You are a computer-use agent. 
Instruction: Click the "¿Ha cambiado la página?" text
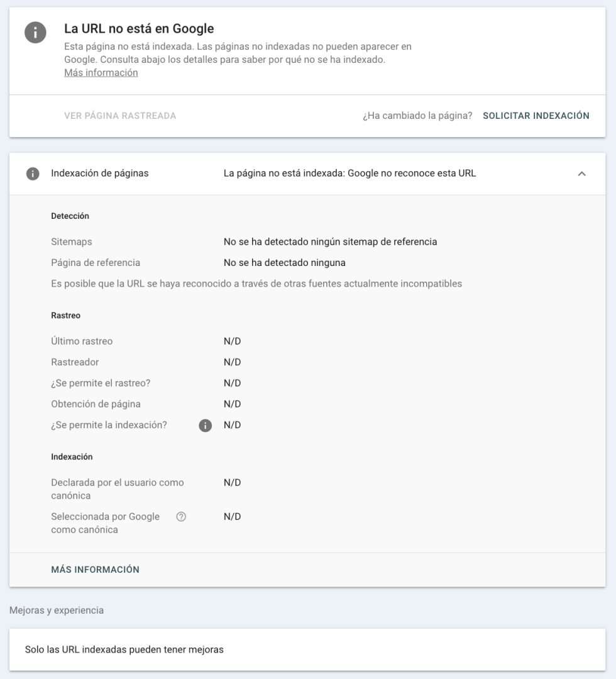pos(417,116)
